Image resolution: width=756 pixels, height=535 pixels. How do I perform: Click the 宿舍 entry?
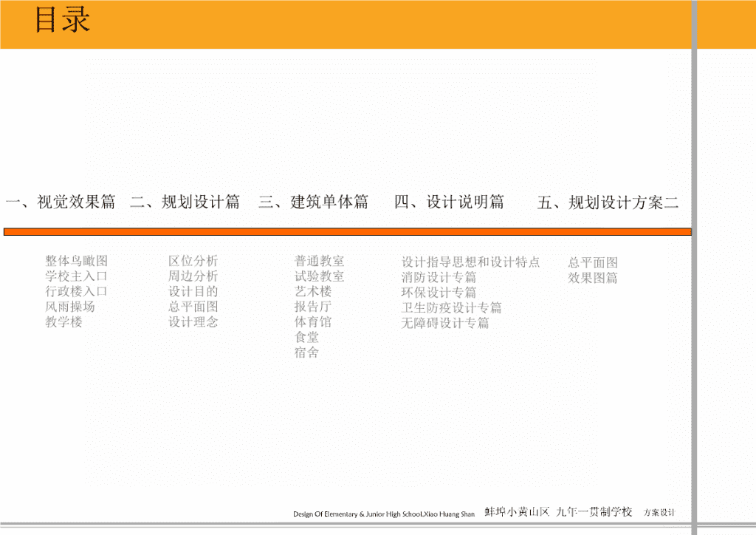306,352
